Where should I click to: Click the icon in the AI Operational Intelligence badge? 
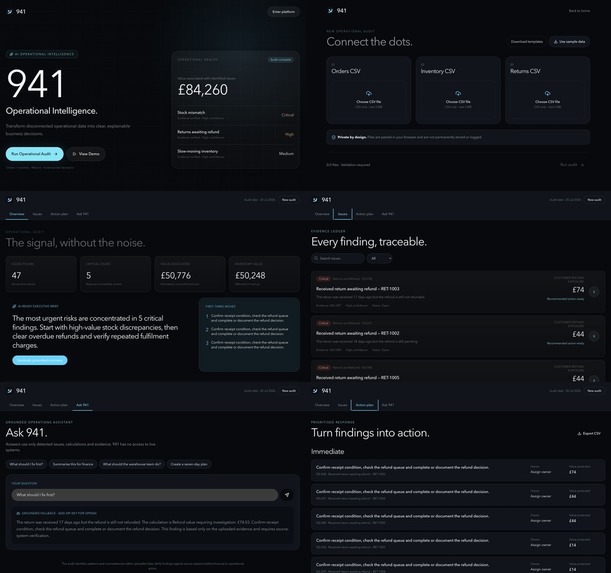point(11,54)
